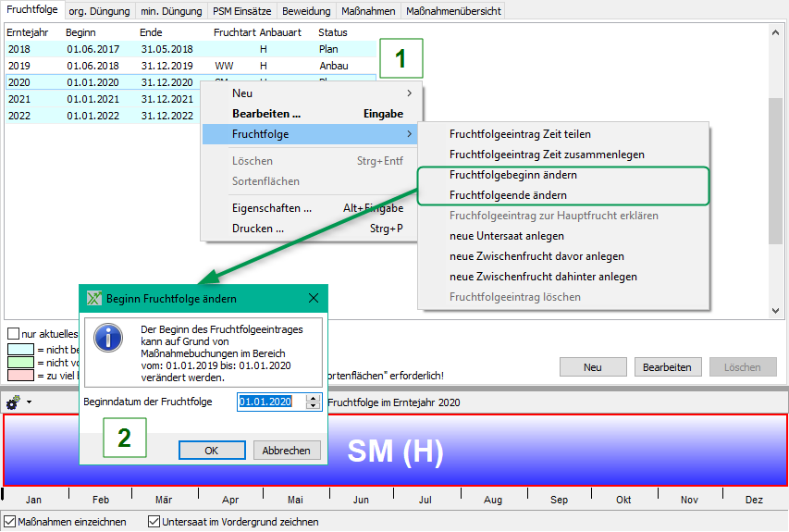This screenshot has height=532, width=789.
Task: Toggle the nur aktuelles checkbox
Action: click(13, 334)
